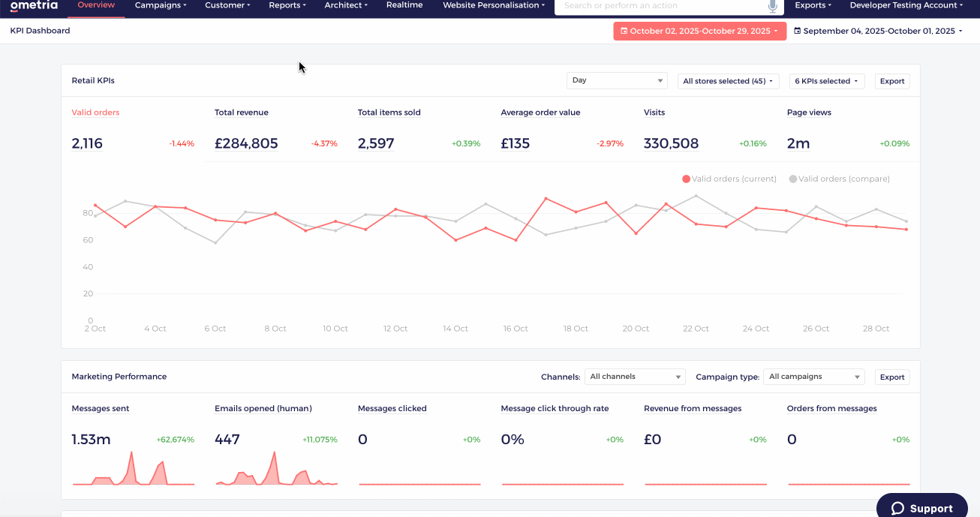The height and width of the screenshot is (517, 980).
Task: Select the Visits KPI
Action: (x=654, y=113)
